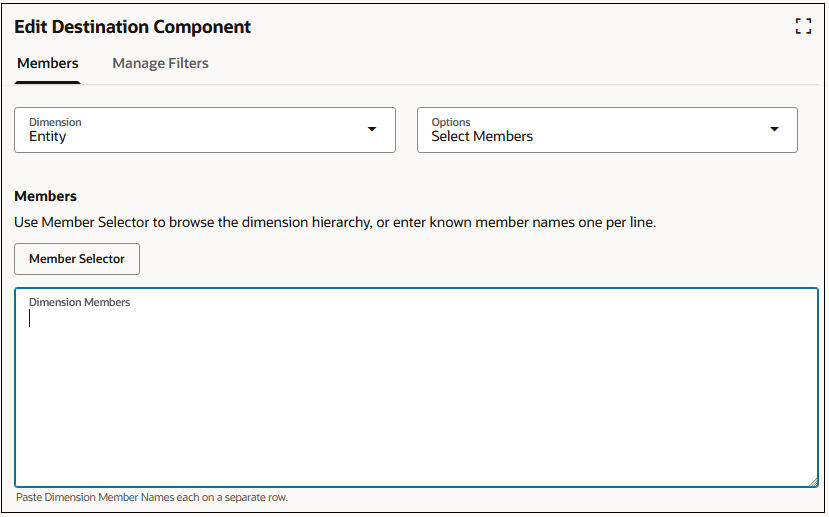Click the expand fullscreen icon
Image resolution: width=829 pixels, height=517 pixels.
pyautogui.click(x=803, y=26)
